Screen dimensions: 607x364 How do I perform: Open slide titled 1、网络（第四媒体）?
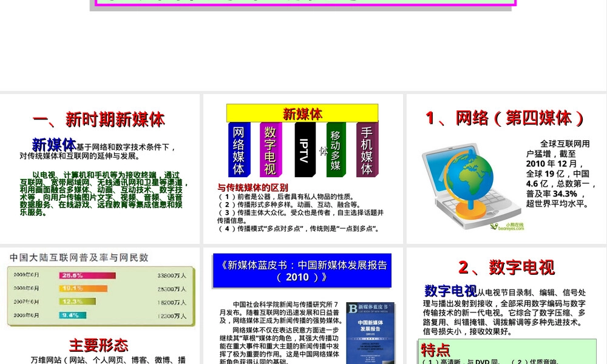coord(506,169)
